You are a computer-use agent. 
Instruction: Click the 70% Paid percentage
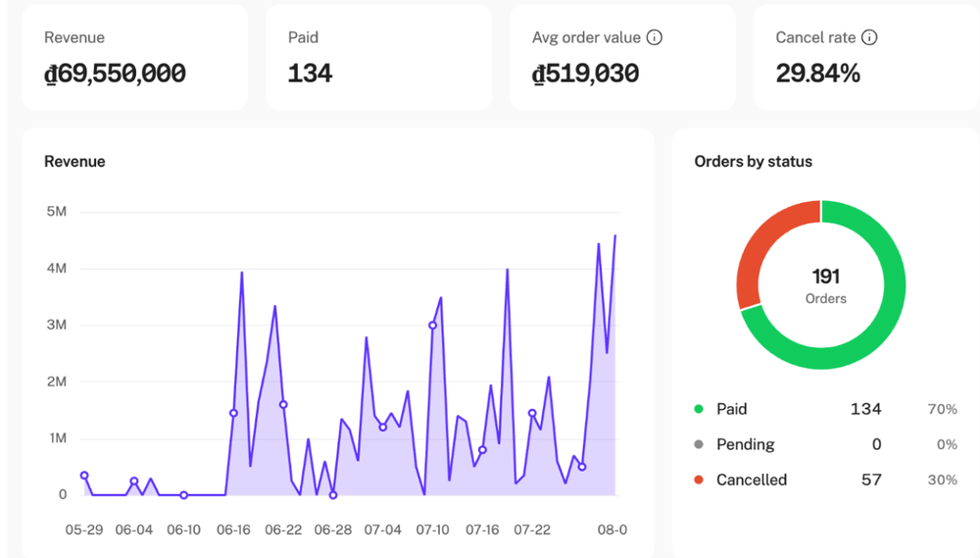943,409
